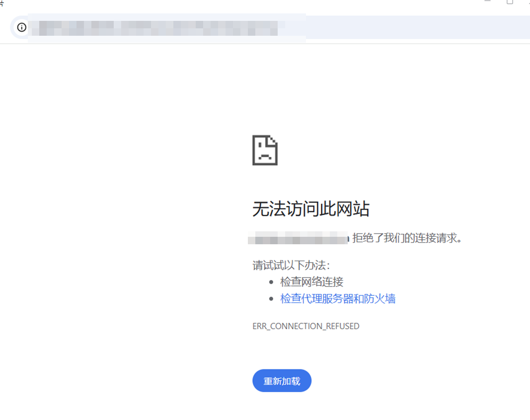Screen dimensions: 530x420
Task: Click the 检查网络连接 suggestion text
Action: click(311, 282)
